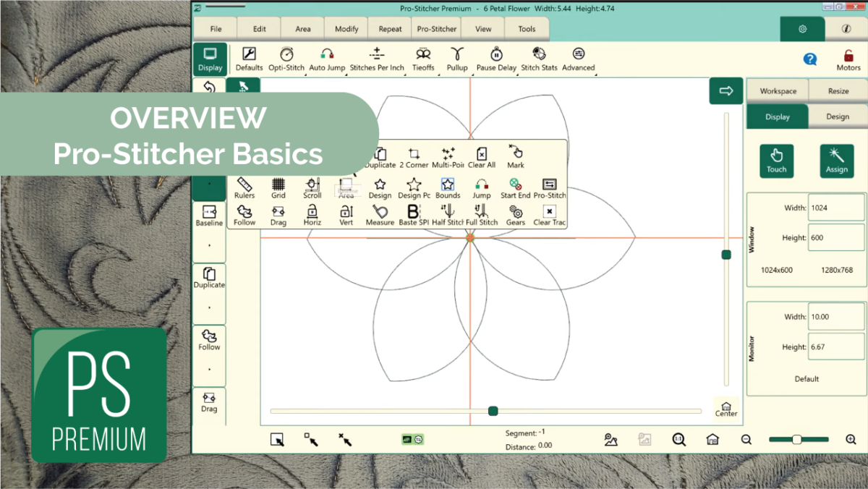Enable the Touch mode button
868x489 pixels.
tap(776, 161)
